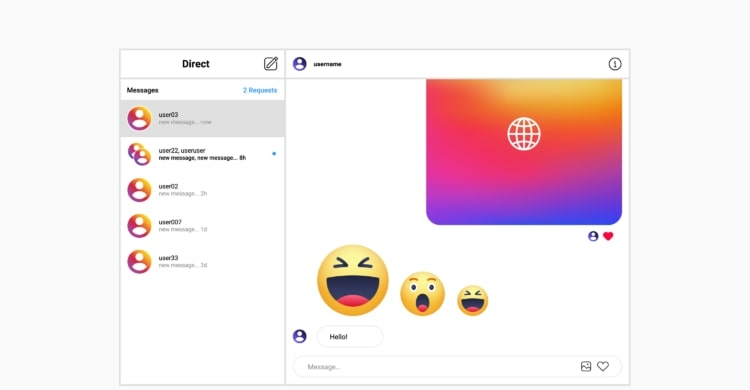Click the globe icon in the gradient image

524,134
